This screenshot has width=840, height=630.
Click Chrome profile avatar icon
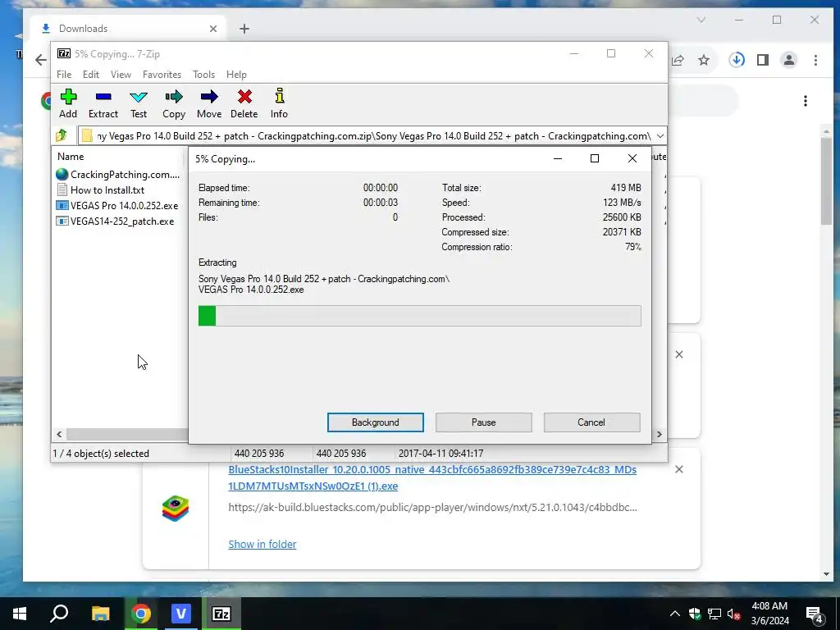tap(788, 60)
